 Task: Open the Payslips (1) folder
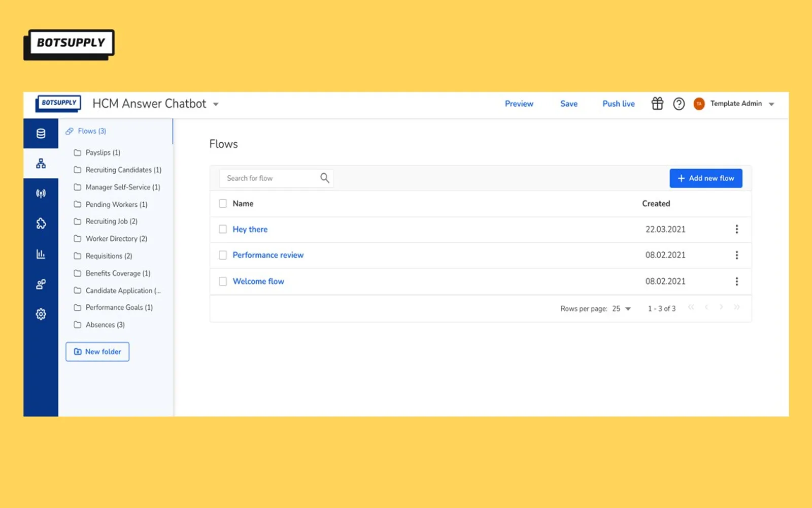point(97,152)
